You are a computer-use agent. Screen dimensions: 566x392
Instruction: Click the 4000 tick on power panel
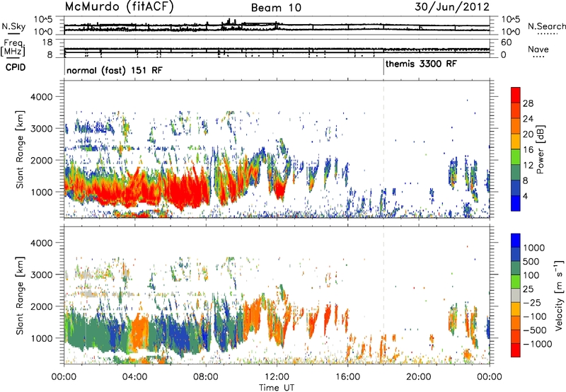42,97
